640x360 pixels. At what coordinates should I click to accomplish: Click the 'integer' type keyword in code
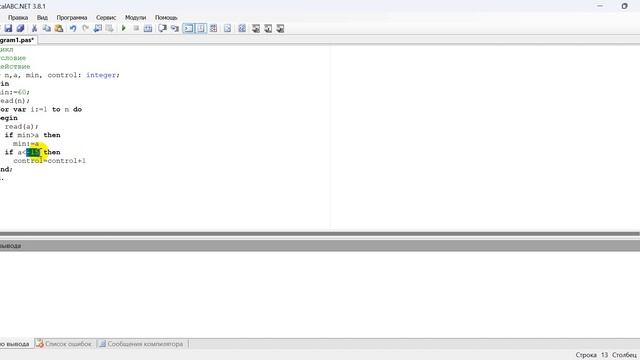pos(102,75)
